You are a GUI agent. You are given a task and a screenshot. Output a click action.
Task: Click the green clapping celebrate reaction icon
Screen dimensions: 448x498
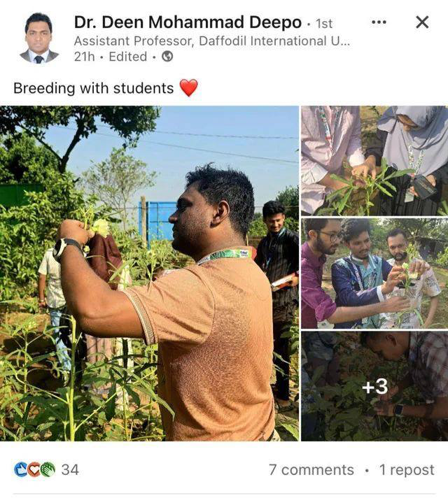(x=48, y=470)
